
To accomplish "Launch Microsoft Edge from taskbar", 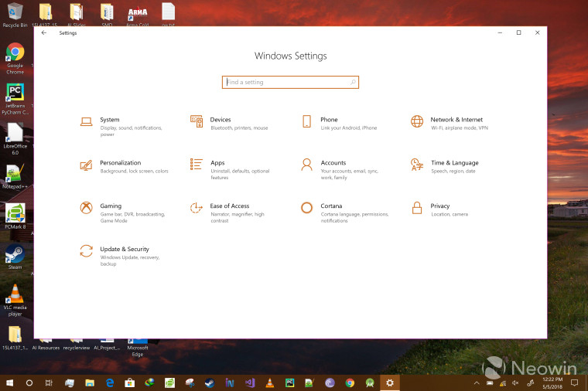I will coord(110,382).
